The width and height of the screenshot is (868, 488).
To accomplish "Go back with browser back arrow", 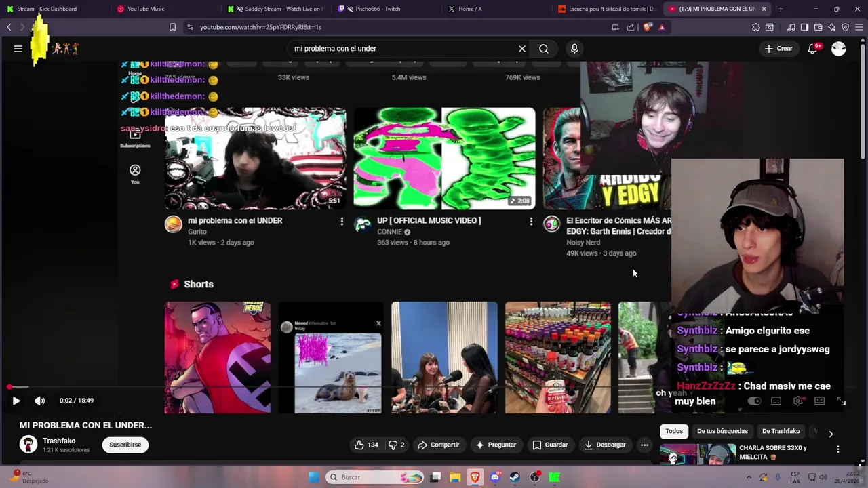I will point(9,27).
